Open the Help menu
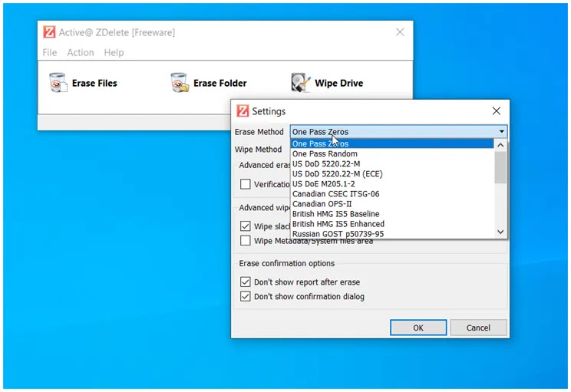This screenshot has width=571, height=392. tap(114, 52)
